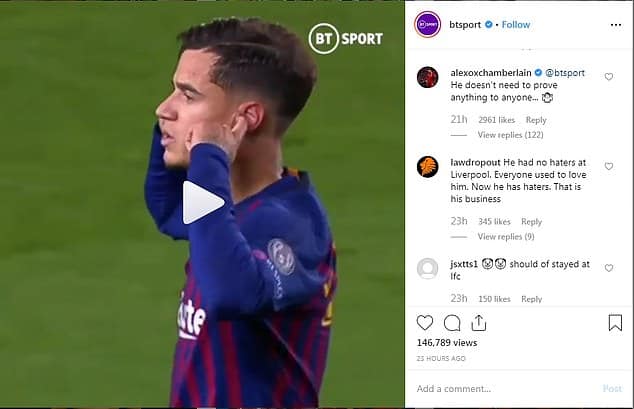Open jsxtts1's default avatar
Viewport: 634px width, 409px height.
tap(427, 268)
